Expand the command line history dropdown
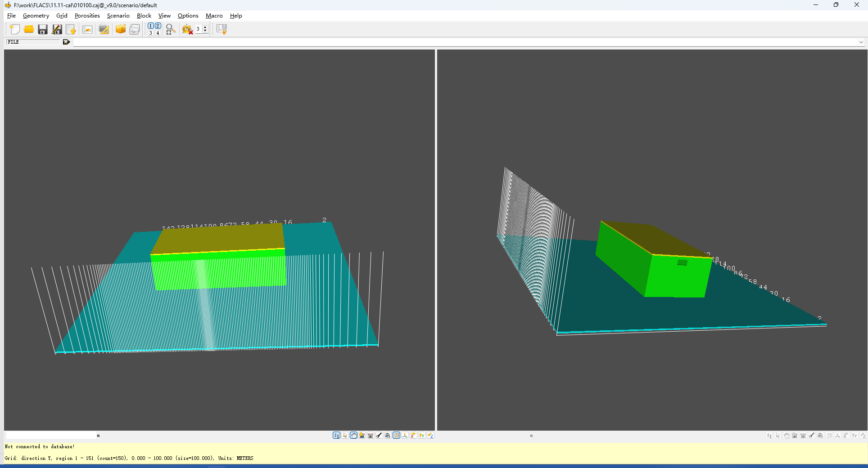Image resolution: width=868 pixels, height=468 pixels. coord(861,42)
